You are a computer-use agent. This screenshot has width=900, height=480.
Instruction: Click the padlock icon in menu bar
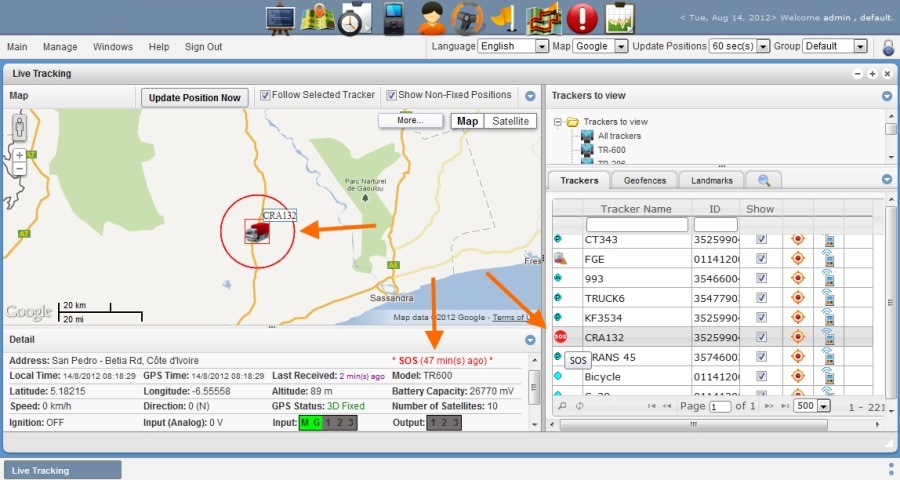(x=888, y=47)
